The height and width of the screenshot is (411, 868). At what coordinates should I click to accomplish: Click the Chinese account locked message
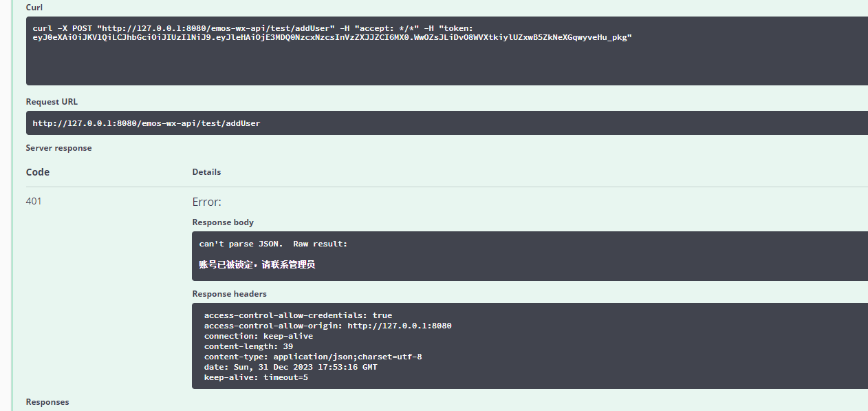(x=257, y=264)
